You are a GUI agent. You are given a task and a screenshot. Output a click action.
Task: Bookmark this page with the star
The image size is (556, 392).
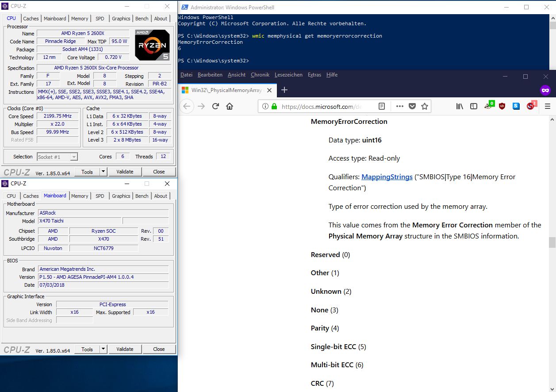(x=425, y=106)
